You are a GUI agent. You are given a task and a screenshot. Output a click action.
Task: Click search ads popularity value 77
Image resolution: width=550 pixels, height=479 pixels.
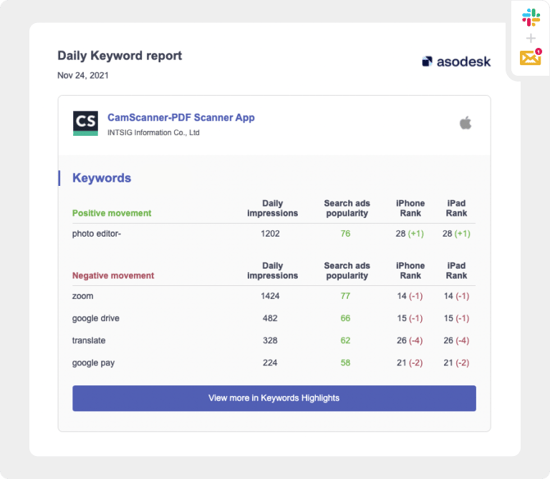pyautogui.click(x=346, y=296)
